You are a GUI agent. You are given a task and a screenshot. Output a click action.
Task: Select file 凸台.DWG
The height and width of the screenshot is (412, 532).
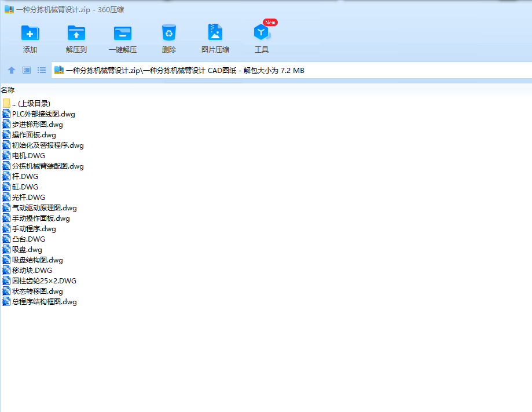click(28, 239)
